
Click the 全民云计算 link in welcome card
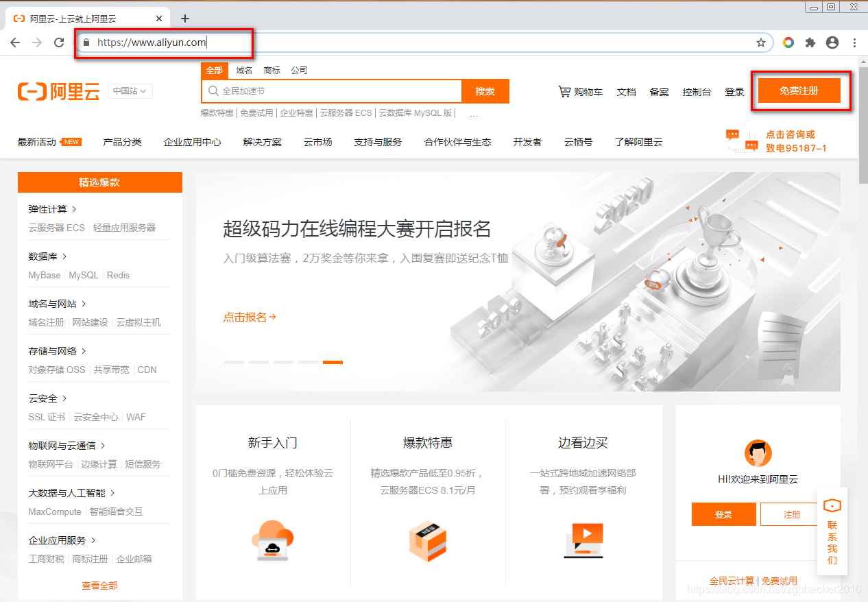pos(732,581)
